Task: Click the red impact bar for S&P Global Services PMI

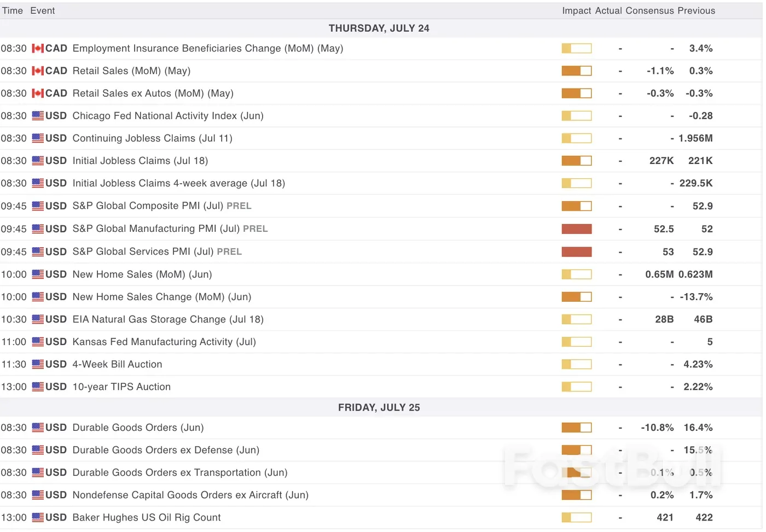Action: click(576, 252)
